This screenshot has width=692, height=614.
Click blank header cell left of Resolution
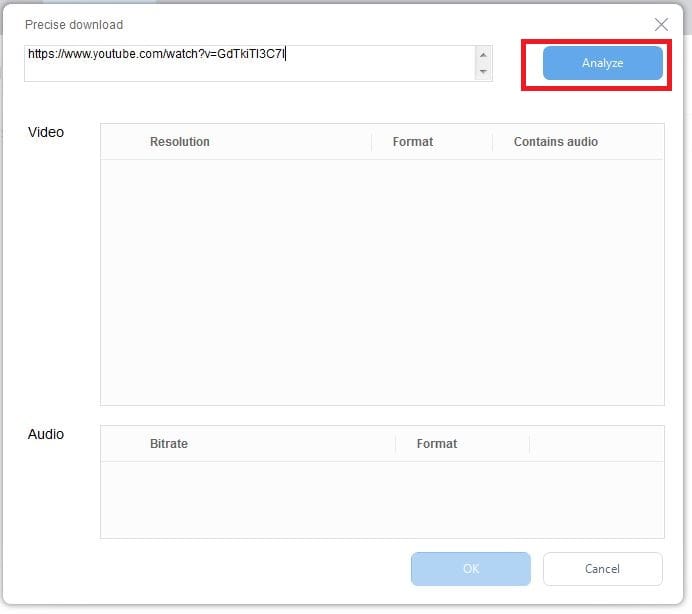pyautogui.click(x=120, y=142)
